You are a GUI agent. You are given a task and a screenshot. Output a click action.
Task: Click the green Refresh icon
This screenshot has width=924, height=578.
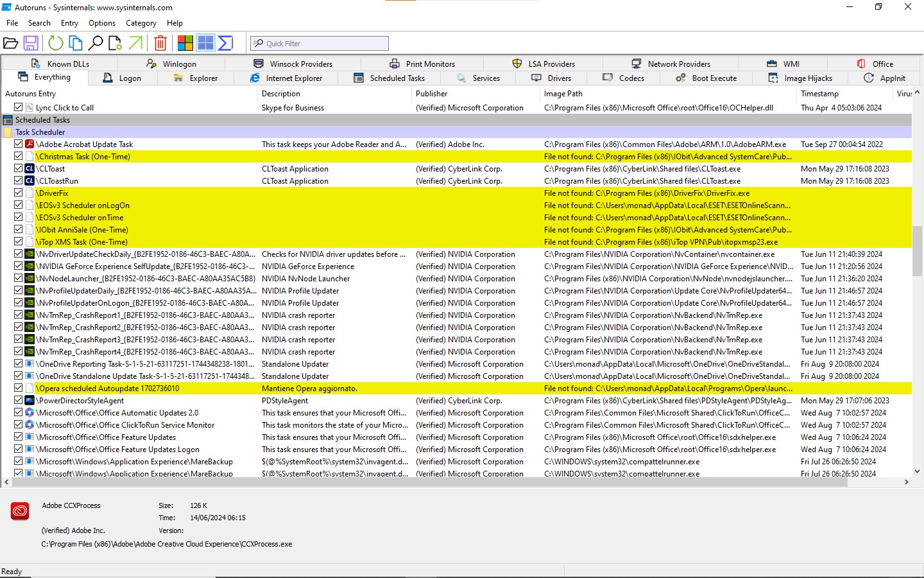point(56,43)
